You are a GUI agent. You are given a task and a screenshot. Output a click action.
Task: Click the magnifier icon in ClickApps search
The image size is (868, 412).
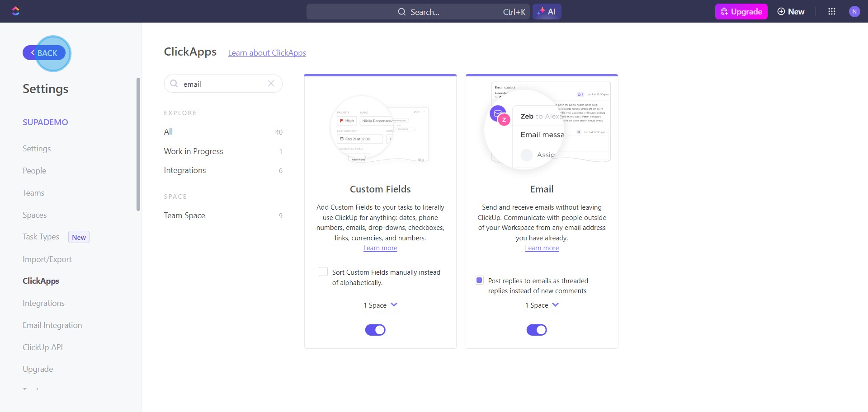coord(174,84)
